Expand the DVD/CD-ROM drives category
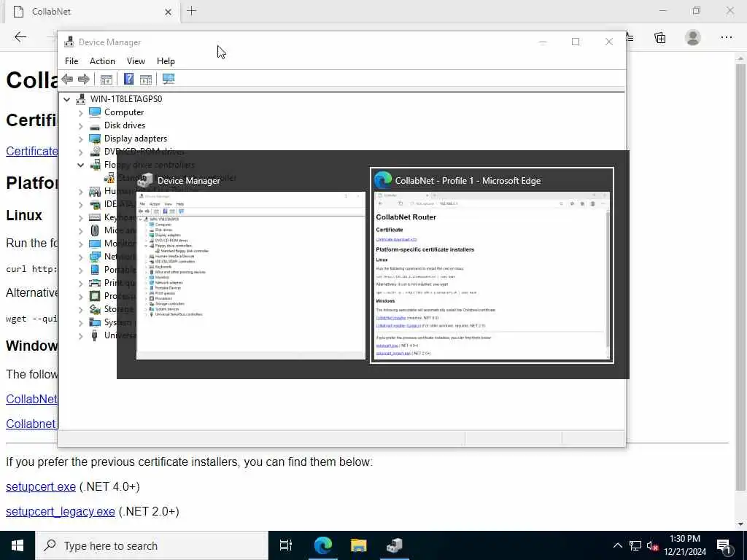Viewport: 747px width, 560px height. [80, 152]
